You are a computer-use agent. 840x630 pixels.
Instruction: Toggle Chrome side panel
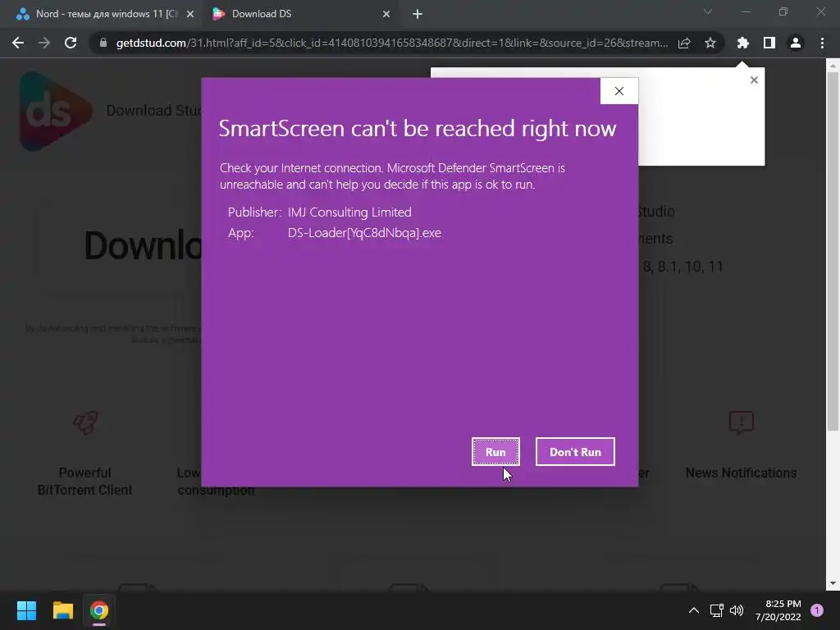click(x=769, y=43)
